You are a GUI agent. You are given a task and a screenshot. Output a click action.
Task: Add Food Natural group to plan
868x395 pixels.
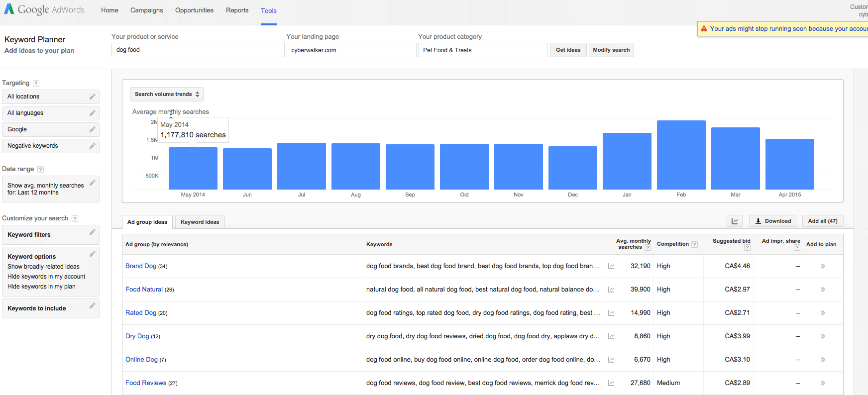click(x=823, y=290)
